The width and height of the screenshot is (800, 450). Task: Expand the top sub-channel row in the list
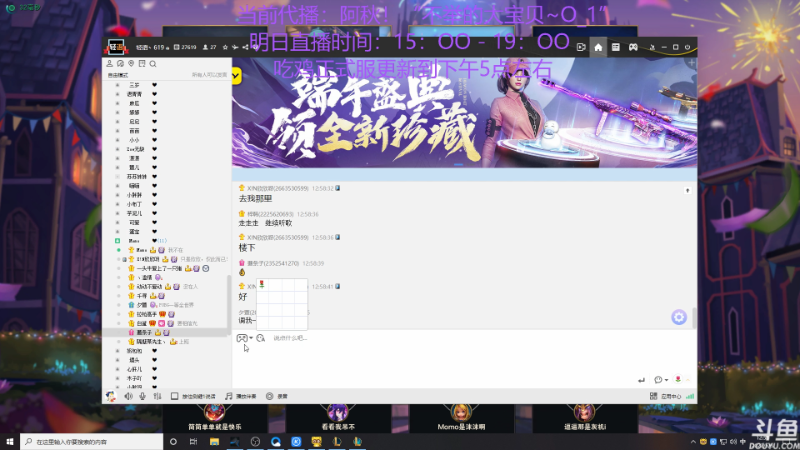point(117,85)
